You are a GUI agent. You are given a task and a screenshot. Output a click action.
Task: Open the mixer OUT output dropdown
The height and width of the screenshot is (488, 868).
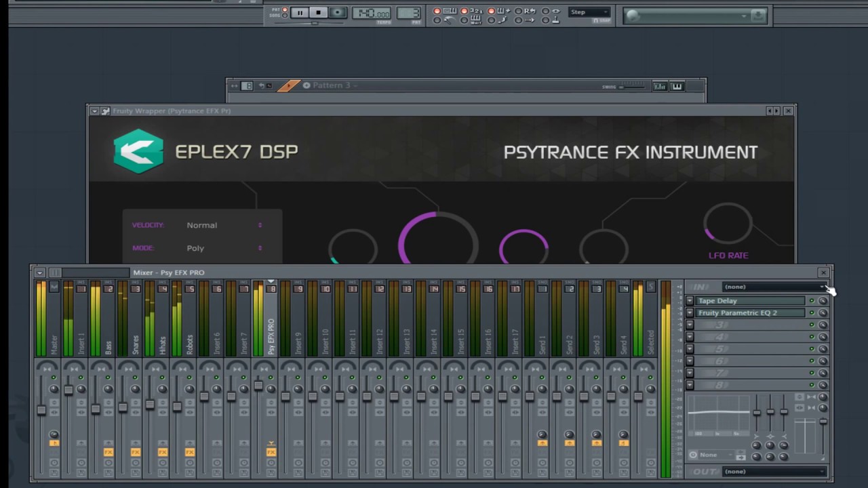tap(774, 472)
